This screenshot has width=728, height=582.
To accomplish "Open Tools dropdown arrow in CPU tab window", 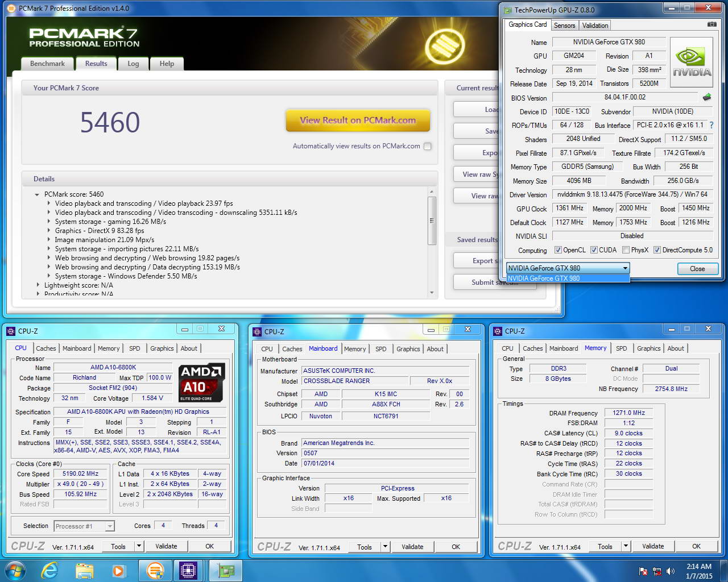I will click(138, 546).
